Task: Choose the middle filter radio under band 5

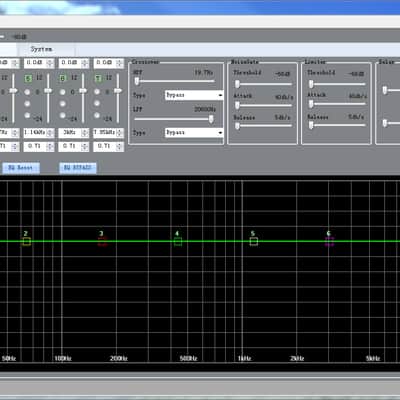Action: point(27,104)
